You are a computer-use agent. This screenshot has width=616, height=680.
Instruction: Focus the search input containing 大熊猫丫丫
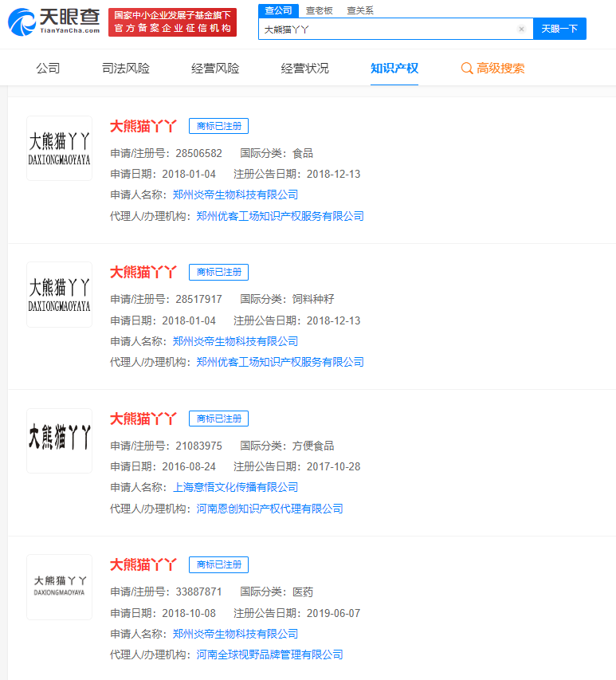click(395, 29)
